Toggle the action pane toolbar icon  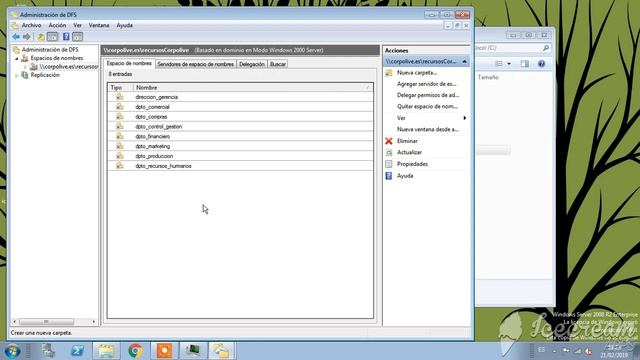click(x=78, y=37)
